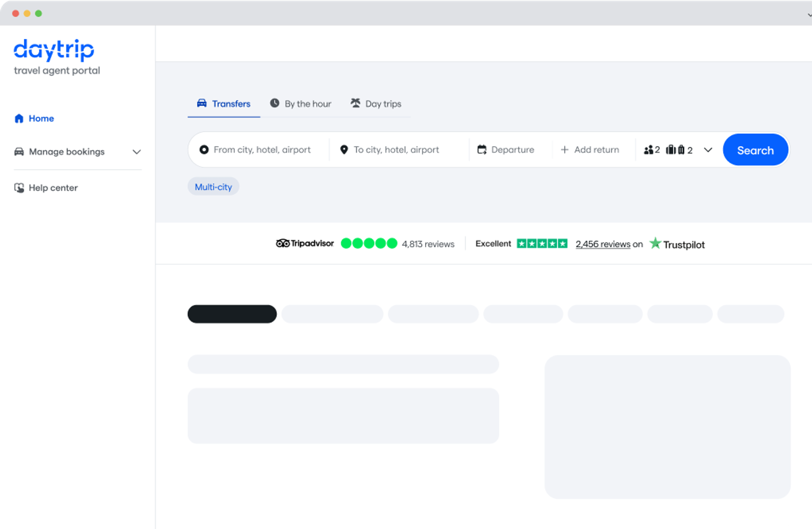Click the Trustpilot star logo
Viewport: 812px width, 529px height.
[x=655, y=243]
